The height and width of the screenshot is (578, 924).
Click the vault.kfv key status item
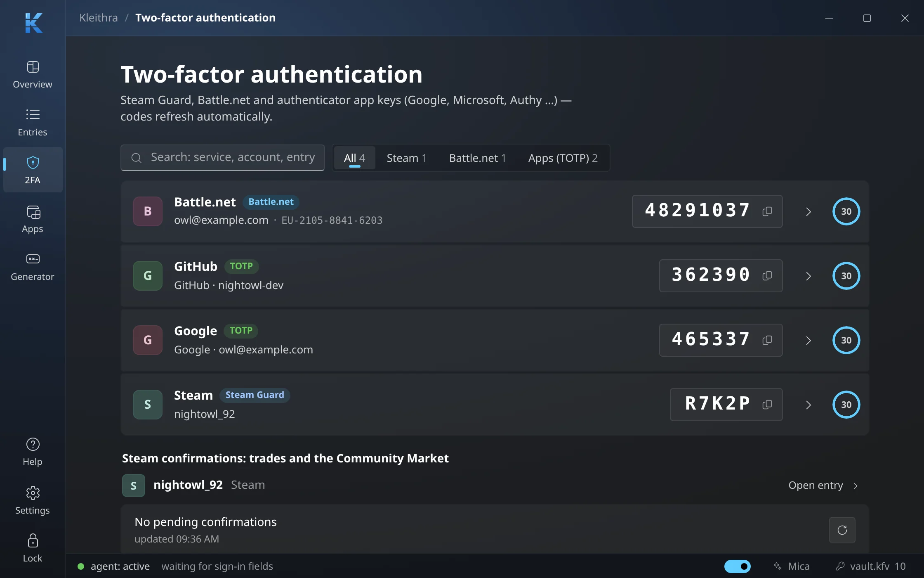[x=870, y=566]
